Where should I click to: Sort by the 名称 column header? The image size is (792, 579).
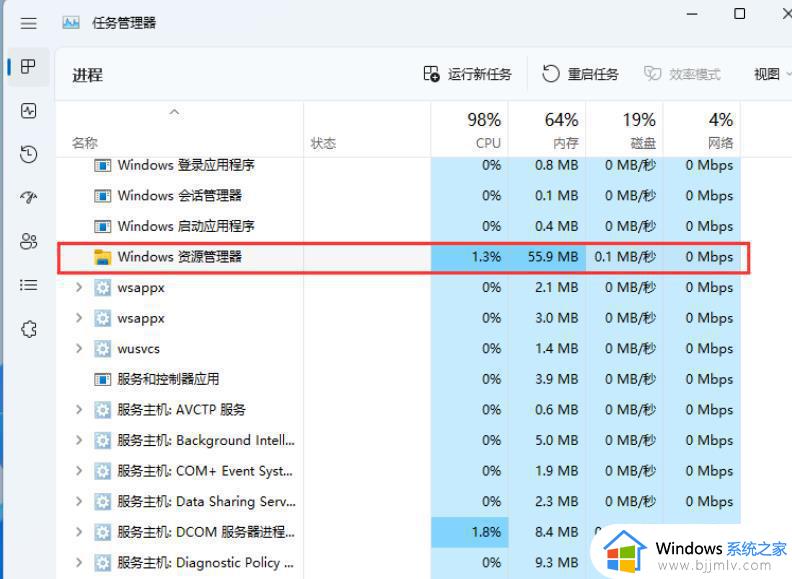(179, 129)
